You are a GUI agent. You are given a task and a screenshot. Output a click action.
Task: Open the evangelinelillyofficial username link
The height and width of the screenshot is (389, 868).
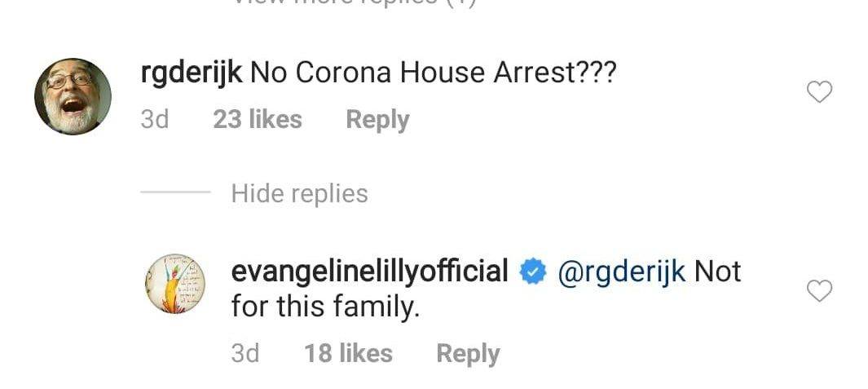[x=370, y=271]
